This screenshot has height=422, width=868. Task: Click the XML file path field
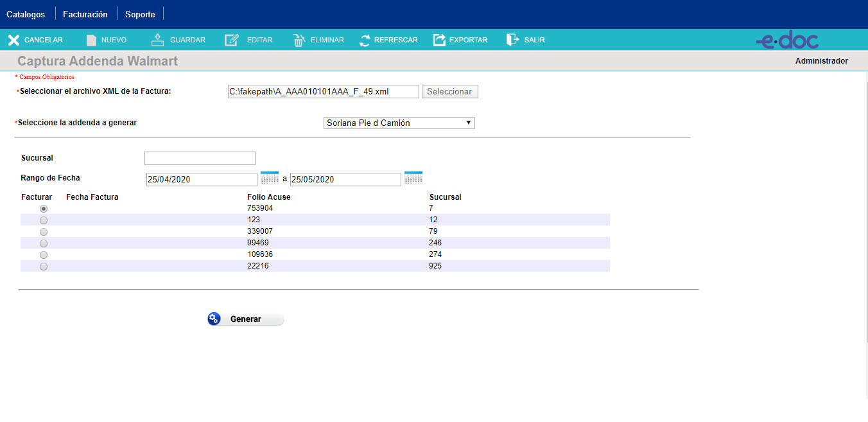[323, 91]
